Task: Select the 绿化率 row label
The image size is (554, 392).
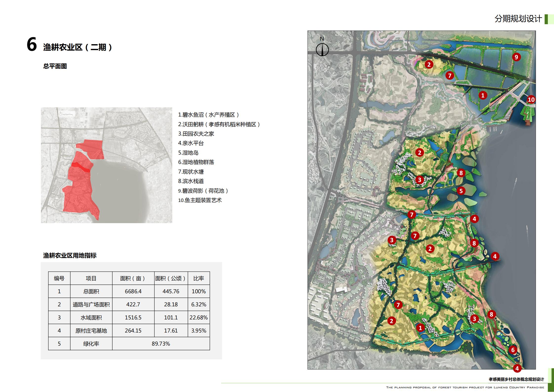Action: [x=91, y=344]
